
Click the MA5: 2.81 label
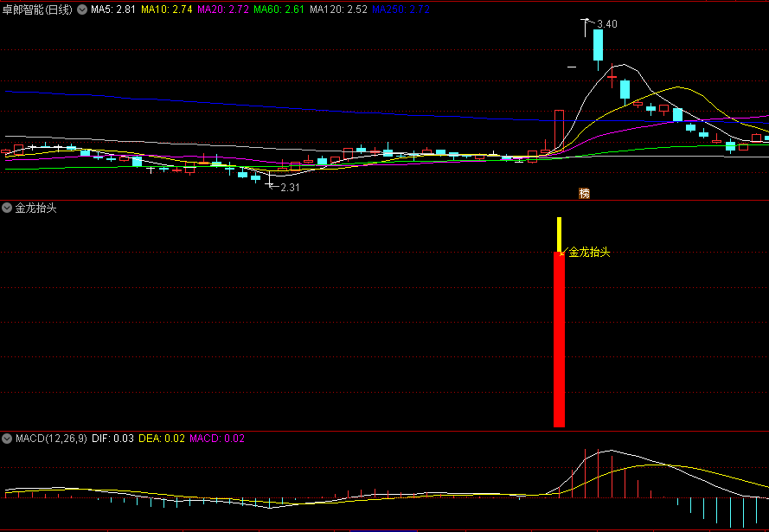[113, 10]
